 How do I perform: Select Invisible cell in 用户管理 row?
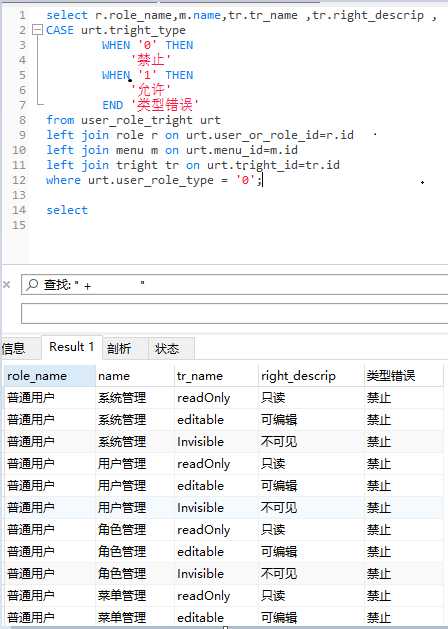pyautogui.click(x=216, y=508)
